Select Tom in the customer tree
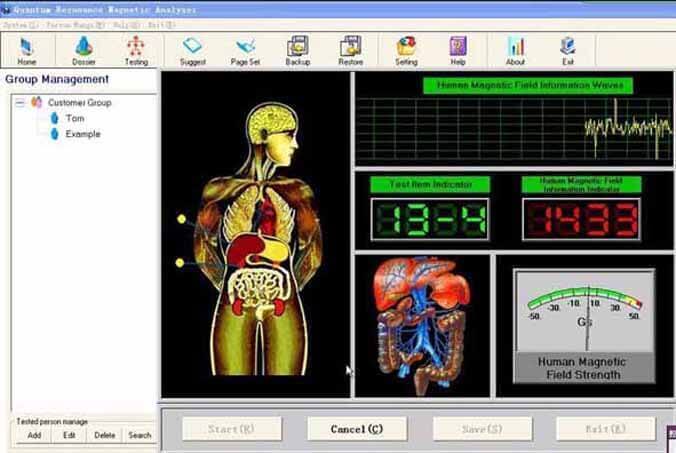The height and width of the screenshot is (453, 676). pyautogui.click(x=74, y=118)
